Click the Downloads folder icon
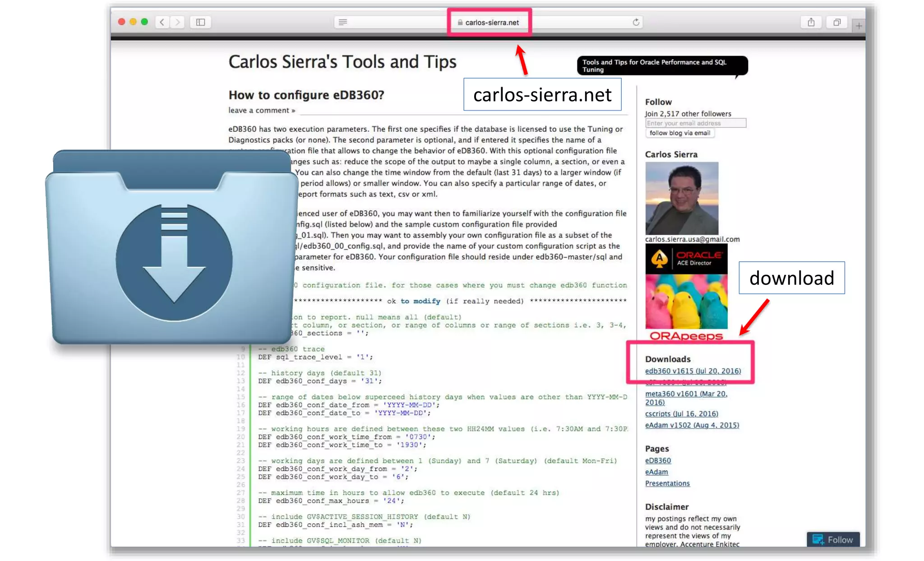 coord(171,247)
